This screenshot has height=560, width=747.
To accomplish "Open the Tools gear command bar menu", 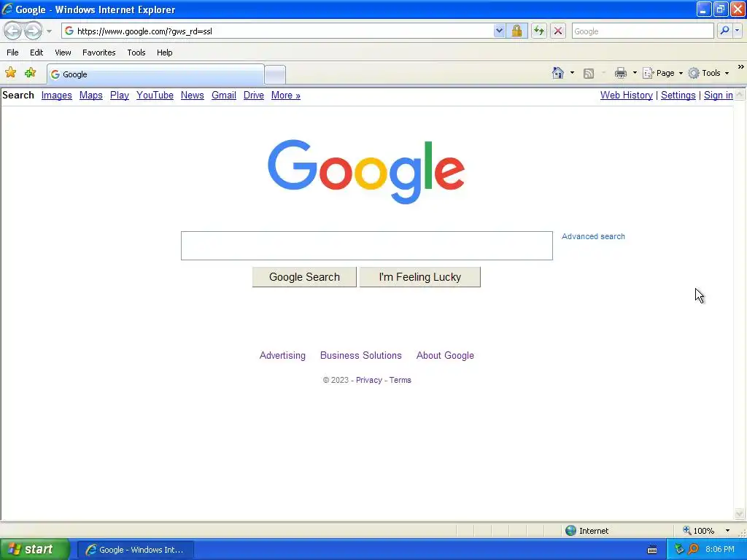I will pyautogui.click(x=709, y=73).
